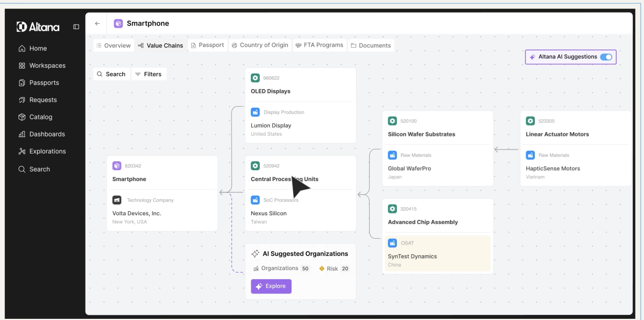Collapse the sidebar panel icon
The height and width of the screenshot is (320, 644).
[x=76, y=27]
